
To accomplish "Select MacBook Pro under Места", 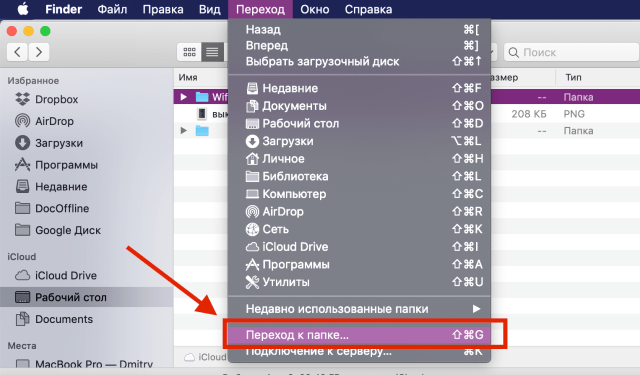I will tap(84, 364).
